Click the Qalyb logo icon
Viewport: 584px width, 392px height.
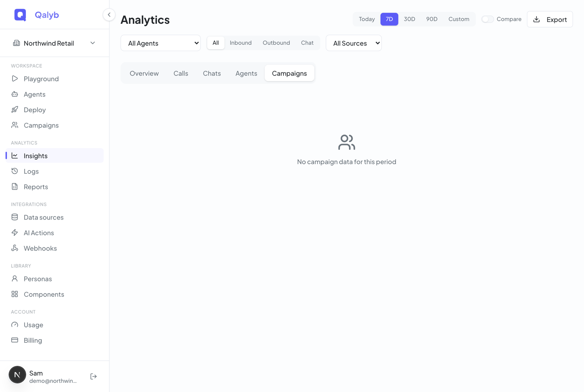click(x=20, y=15)
